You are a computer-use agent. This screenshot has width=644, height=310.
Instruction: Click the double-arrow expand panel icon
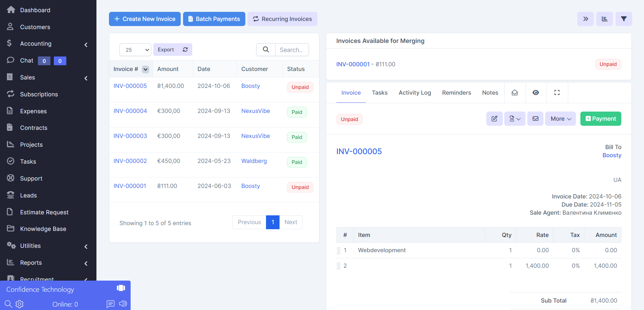coord(585,19)
